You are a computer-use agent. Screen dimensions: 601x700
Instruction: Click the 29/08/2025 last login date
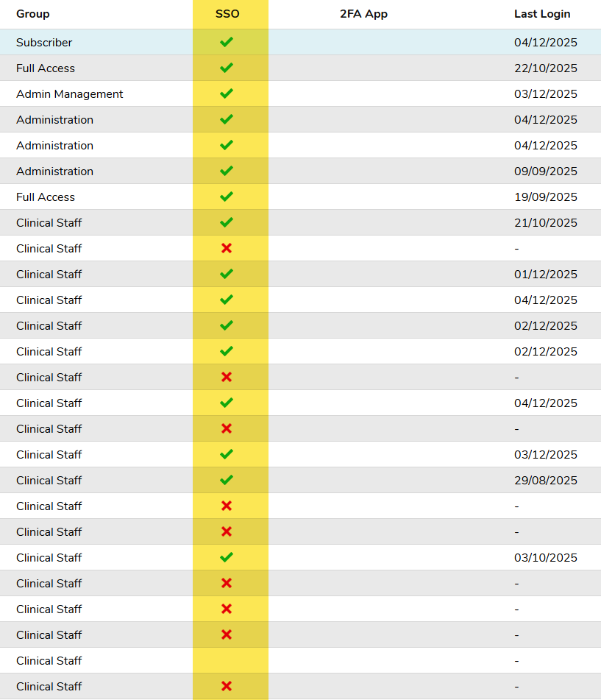546,480
